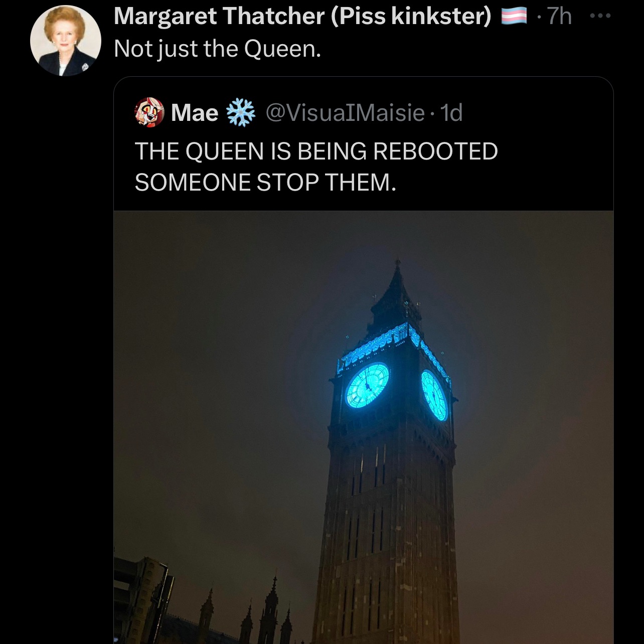The width and height of the screenshot is (644, 644).
Task: Open the @VisualMaisie handle
Action: [345, 113]
